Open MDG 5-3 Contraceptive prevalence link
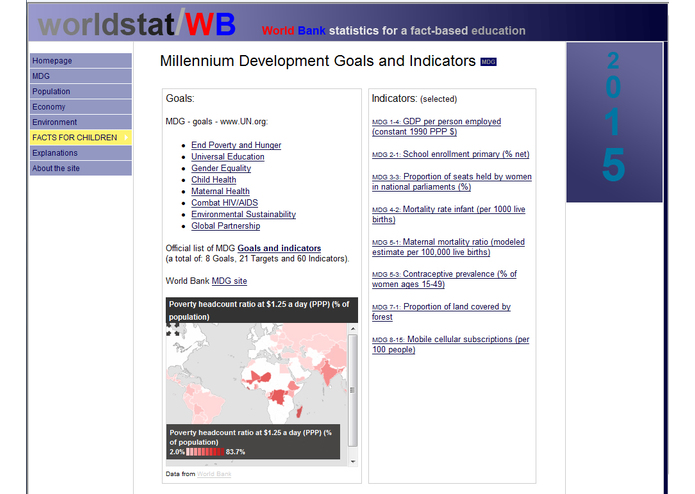Screen dimensions: 695x494 pos(444,279)
